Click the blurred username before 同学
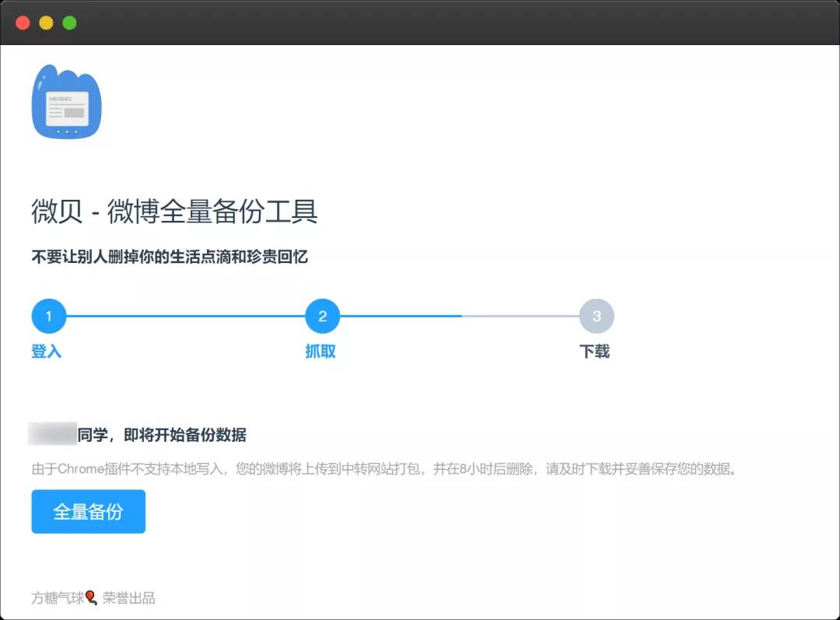 [53, 434]
